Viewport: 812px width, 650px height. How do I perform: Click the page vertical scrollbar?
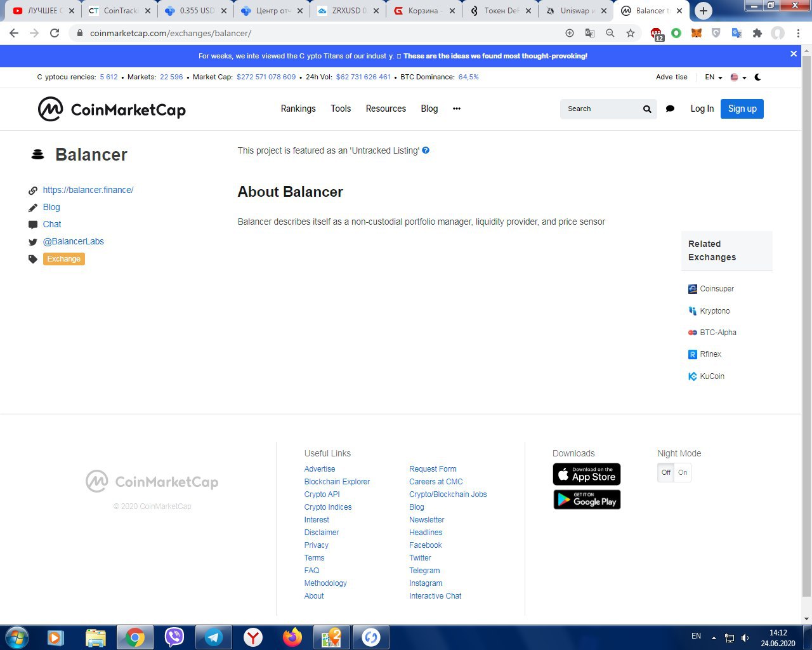(806, 325)
